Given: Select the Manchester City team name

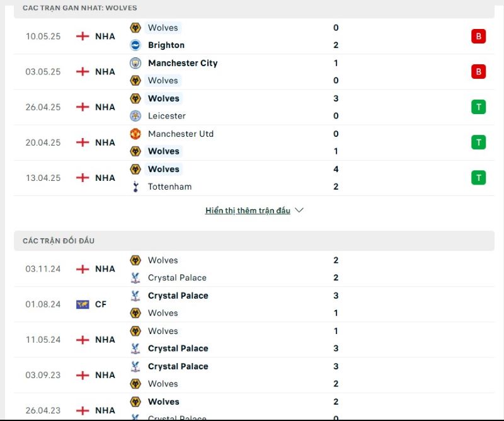Looking at the screenshot, I should [183, 63].
